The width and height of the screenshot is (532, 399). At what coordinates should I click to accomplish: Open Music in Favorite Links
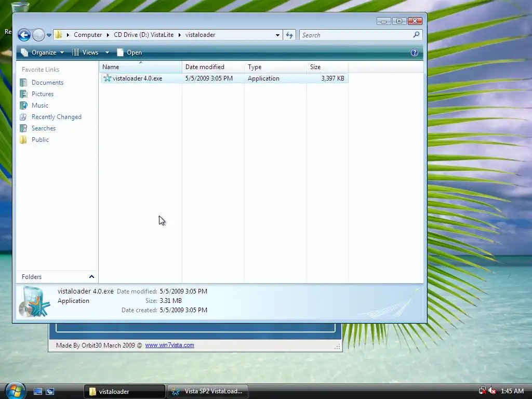(39, 105)
